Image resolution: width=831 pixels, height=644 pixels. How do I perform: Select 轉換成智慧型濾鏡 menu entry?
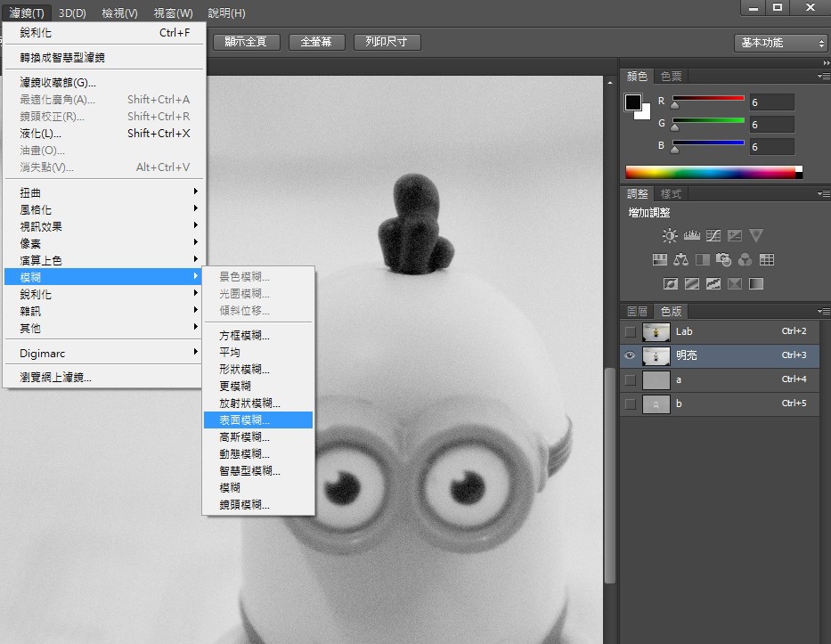pos(104,57)
